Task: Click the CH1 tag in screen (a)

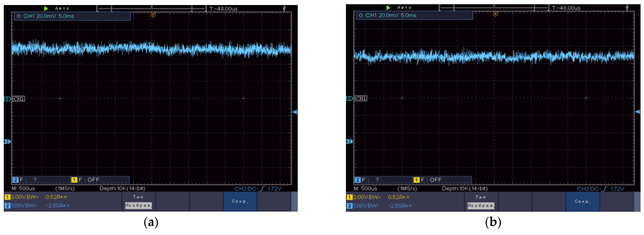Action: coord(19,99)
